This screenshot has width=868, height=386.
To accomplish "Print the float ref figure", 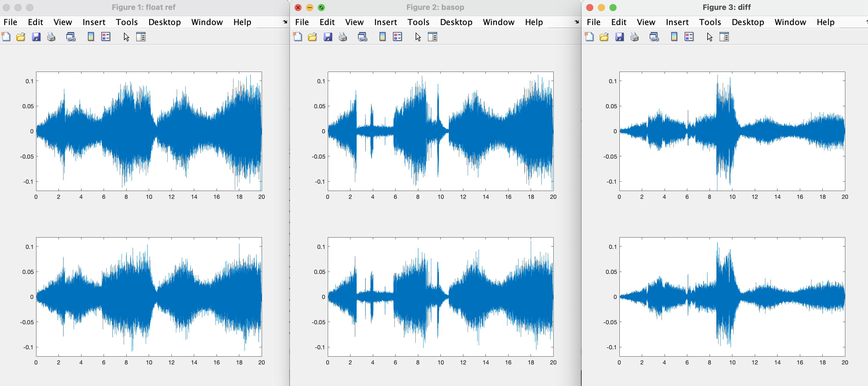I will 51,37.
